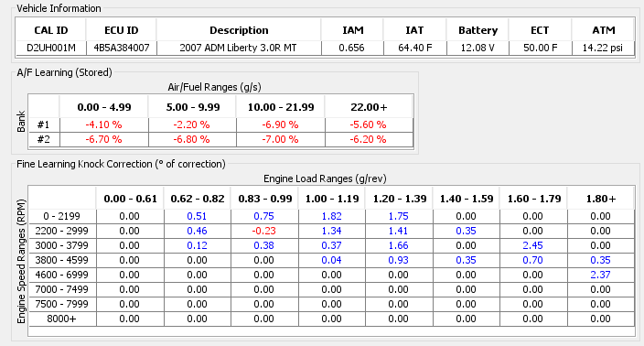Screen dimensions: 644x346
Task: Click the IAM column header
Action: pyautogui.click(x=353, y=30)
